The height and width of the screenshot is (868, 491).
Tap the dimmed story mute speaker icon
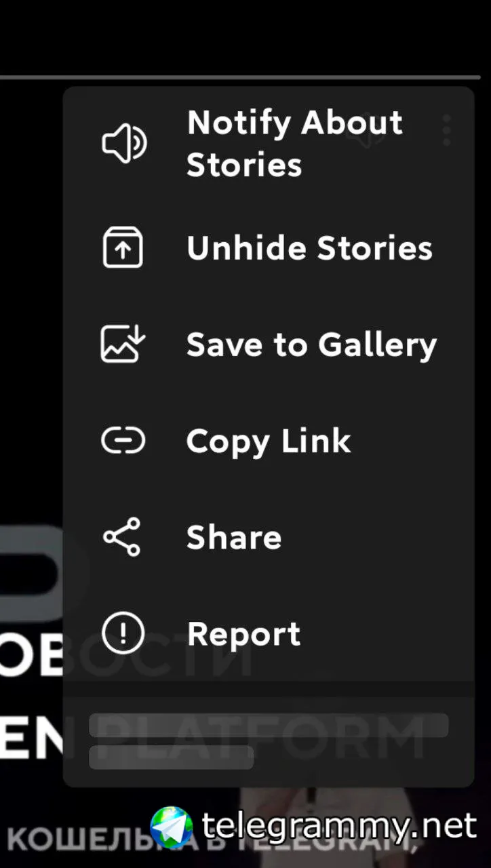click(366, 132)
